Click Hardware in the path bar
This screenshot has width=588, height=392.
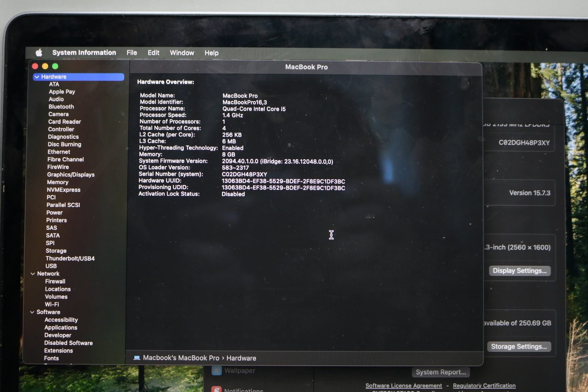click(241, 358)
